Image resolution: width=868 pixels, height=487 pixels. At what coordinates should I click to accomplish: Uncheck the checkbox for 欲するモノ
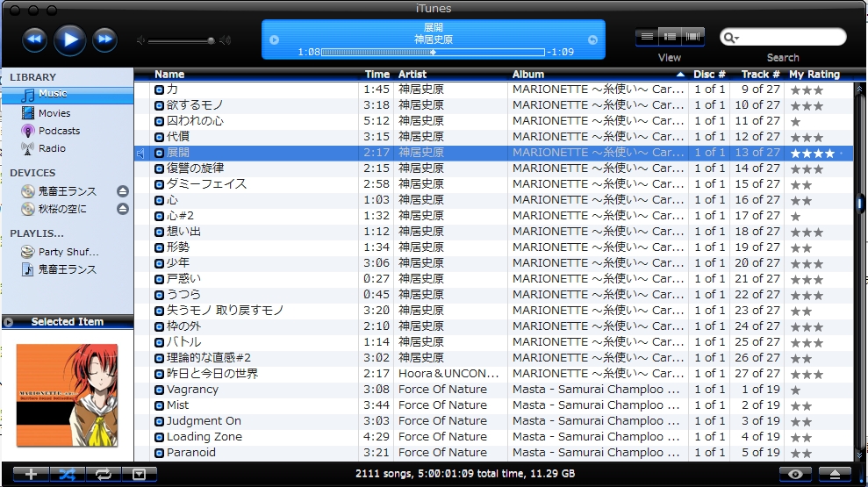159,105
